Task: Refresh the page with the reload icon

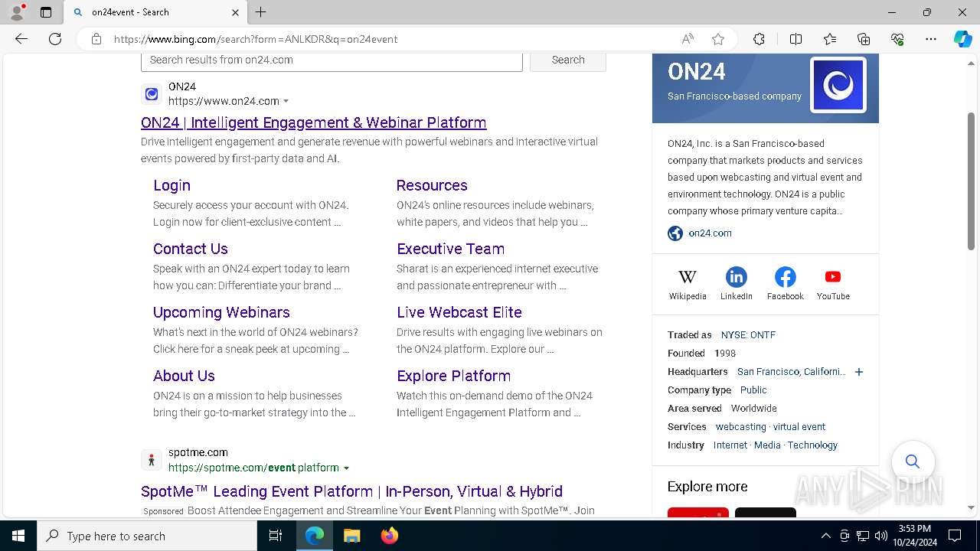Action: click(55, 39)
